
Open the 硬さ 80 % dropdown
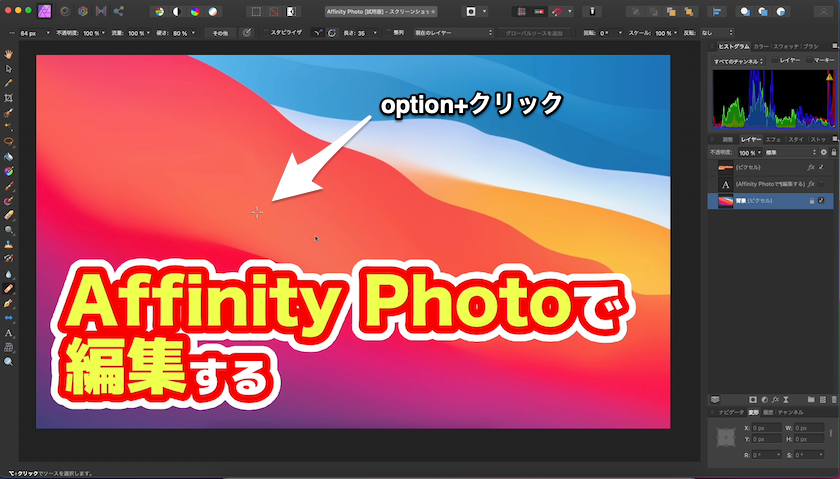click(x=184, y=33)
